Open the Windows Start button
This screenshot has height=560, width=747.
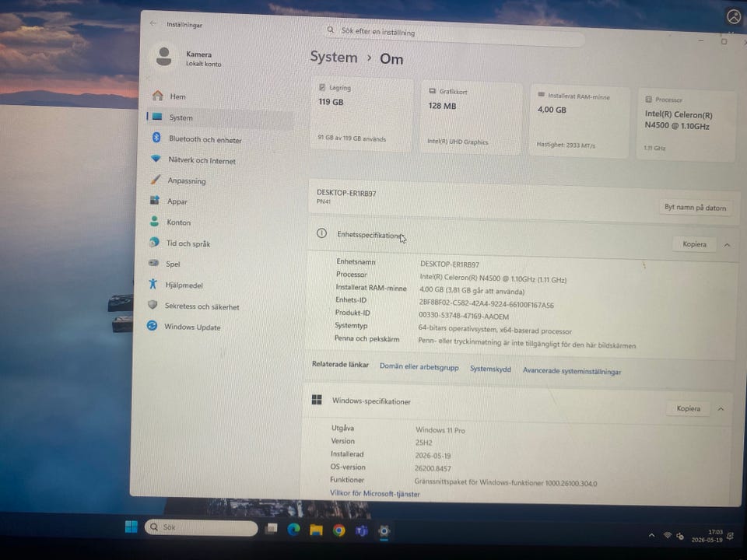click(131, 527)
